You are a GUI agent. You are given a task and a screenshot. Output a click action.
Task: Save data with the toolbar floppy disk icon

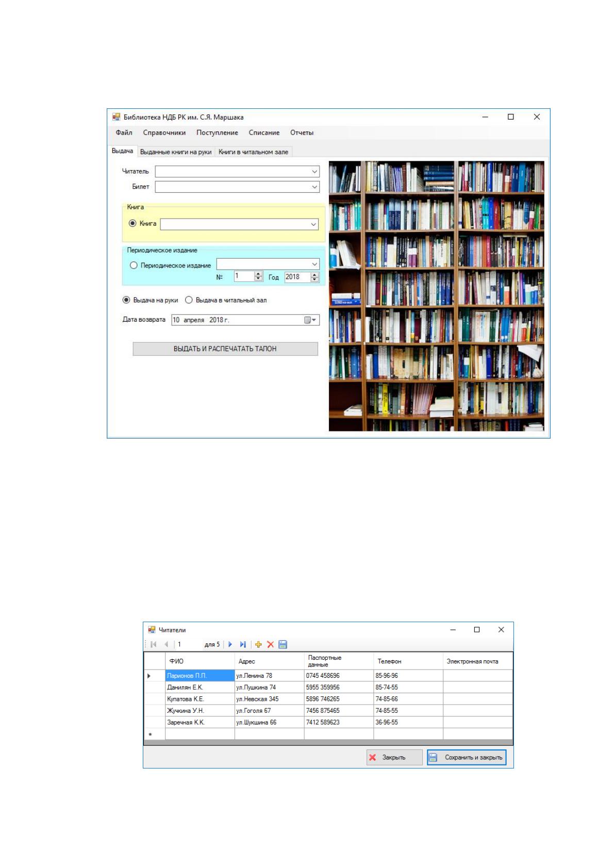[x=283, y=644]
